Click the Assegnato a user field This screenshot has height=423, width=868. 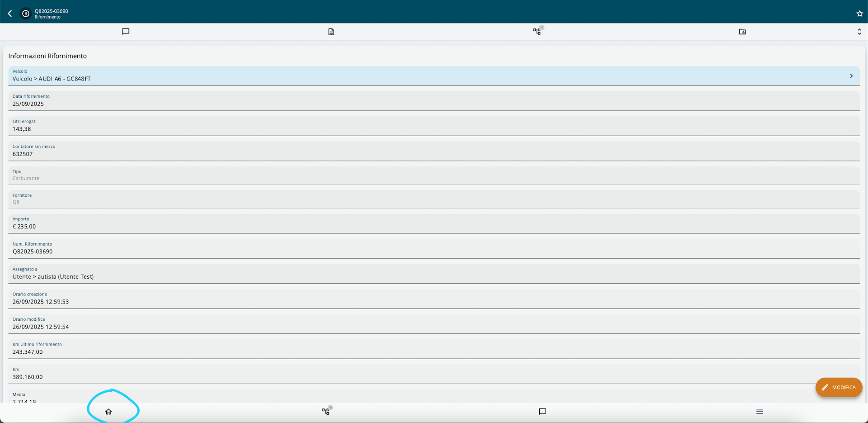click(x=434, y=274)
